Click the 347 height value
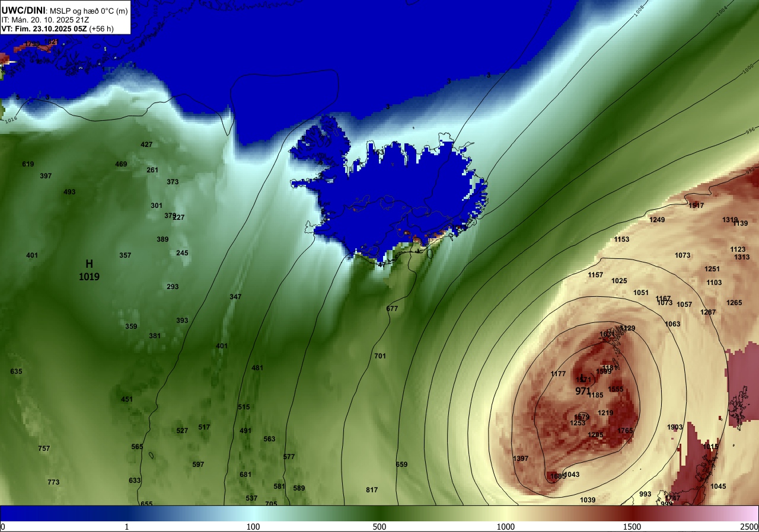This screenshot has width=759, height=532. coord(235,296)
